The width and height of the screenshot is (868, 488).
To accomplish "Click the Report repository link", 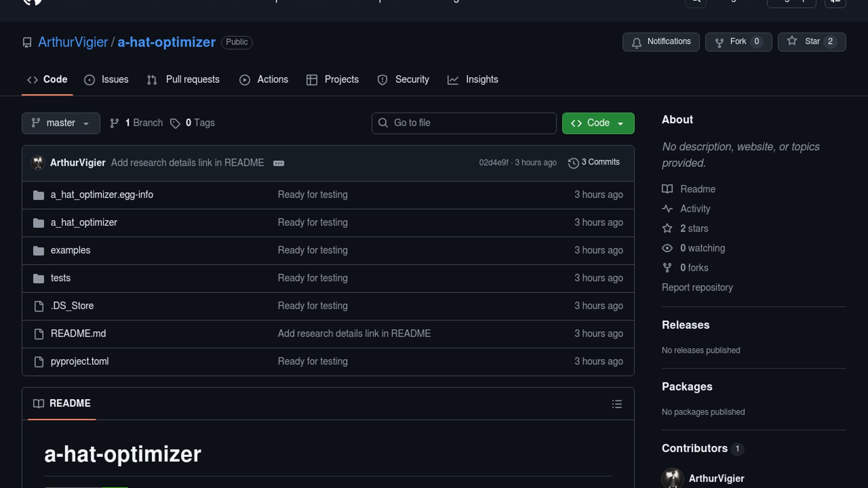I will (697, 287).
